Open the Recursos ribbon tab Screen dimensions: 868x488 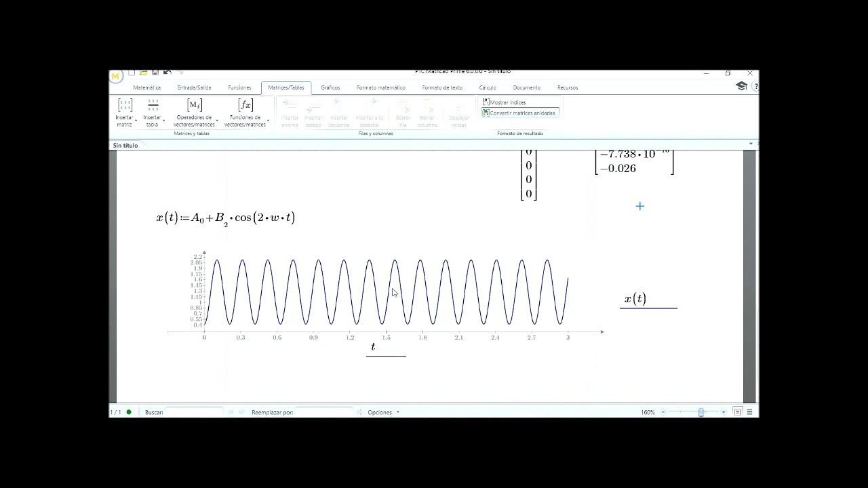pos(568,87)
